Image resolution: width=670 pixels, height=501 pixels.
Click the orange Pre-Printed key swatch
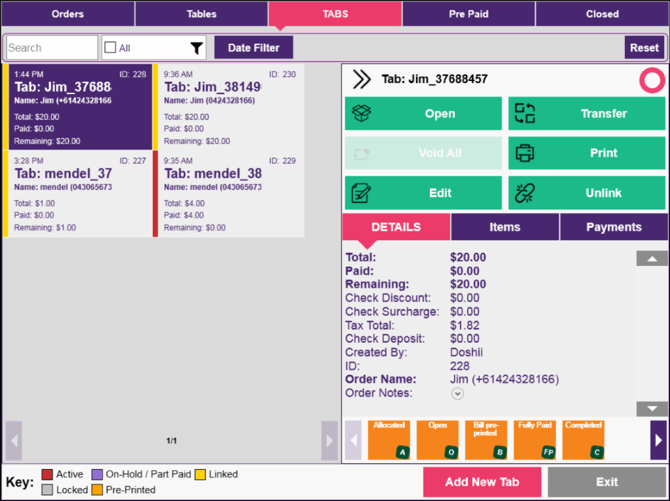point(97,490)
